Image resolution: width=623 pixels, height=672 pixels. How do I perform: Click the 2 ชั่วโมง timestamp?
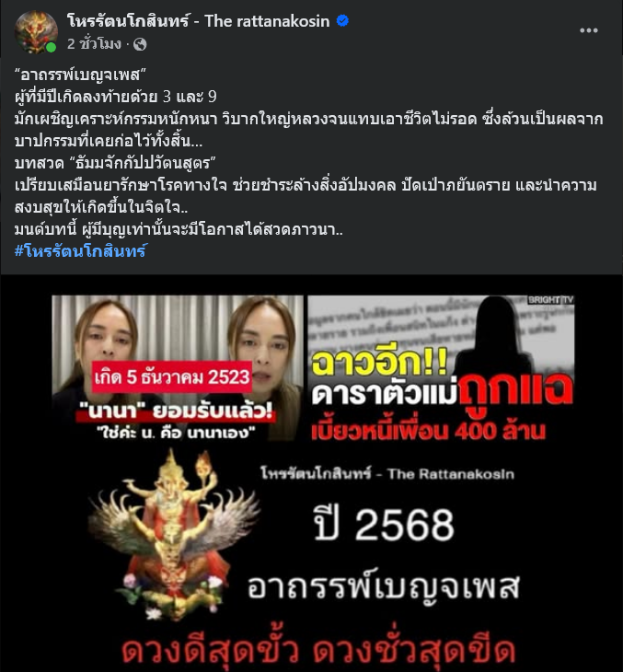coord(94,44)
